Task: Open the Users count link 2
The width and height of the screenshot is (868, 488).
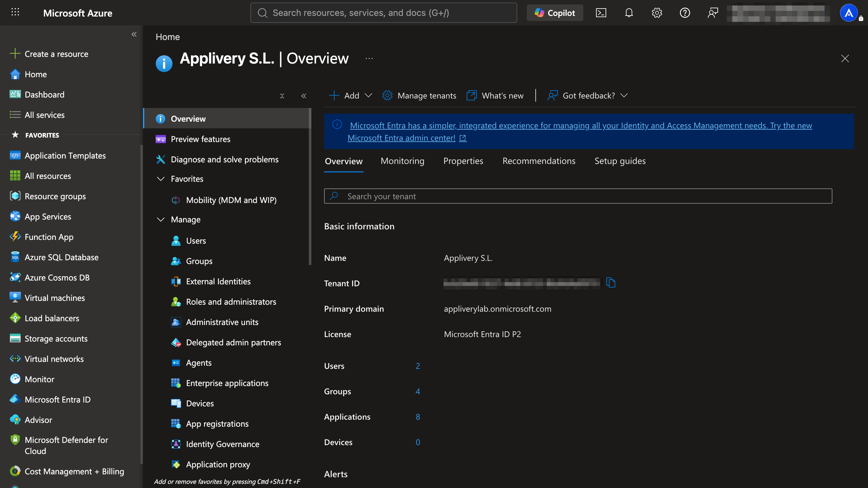Action: click(x=418, y=366)
